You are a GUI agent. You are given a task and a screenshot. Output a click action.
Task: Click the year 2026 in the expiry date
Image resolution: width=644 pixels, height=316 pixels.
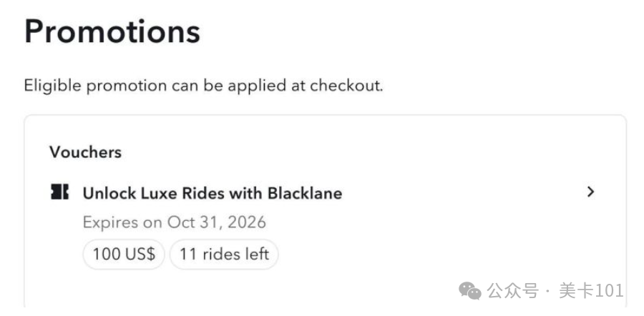pos(247,222)
